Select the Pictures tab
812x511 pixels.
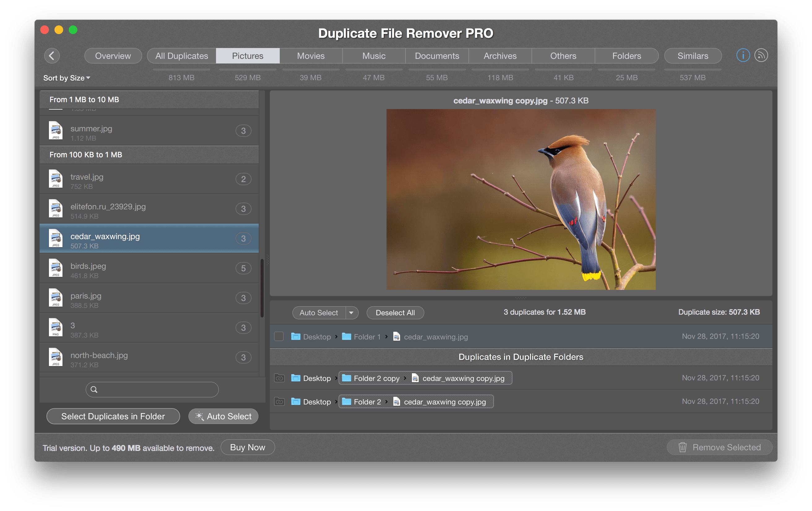[x=248, y=56]
